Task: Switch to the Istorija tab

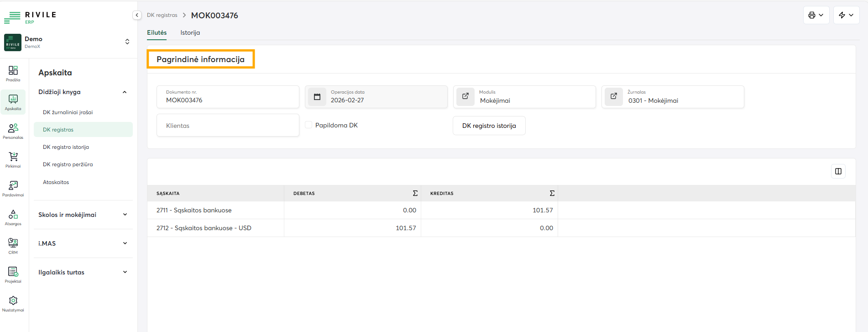Action: (x=190, y=33)
